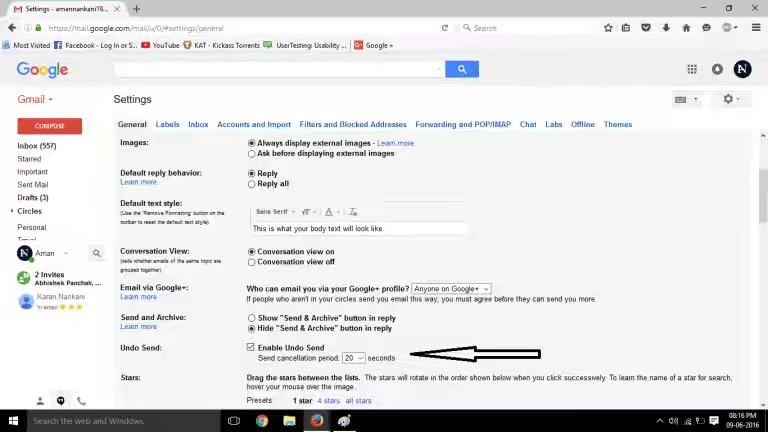Search chat contacts magnifier icon
Screen dimensions: 768x432
(96, 253)
